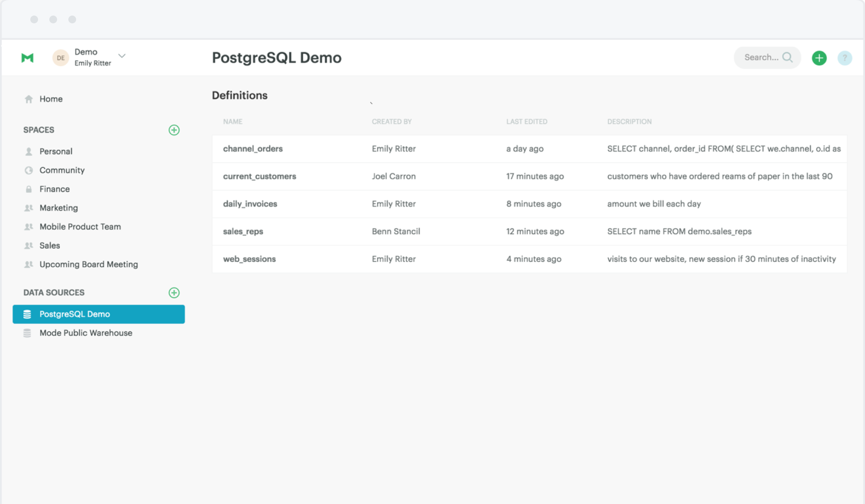This screenshot has width=865, height=504.
Task: Open the Community space
Action: pos(62,170)
